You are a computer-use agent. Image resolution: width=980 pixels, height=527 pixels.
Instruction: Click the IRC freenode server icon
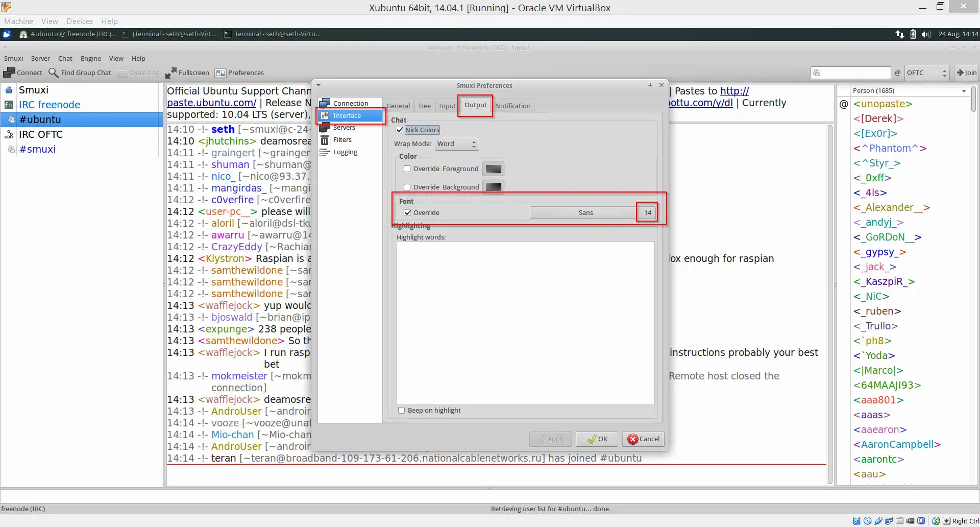tap(9, 105)
